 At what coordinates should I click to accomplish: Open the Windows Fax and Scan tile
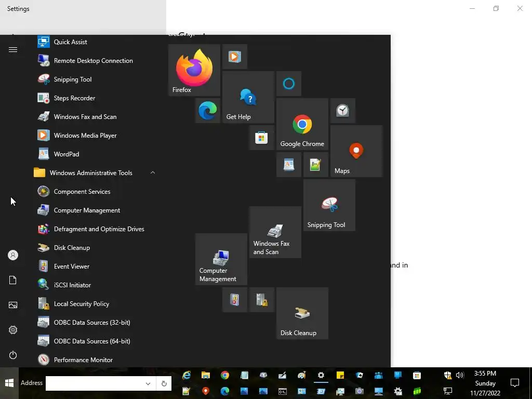[x=275, y=232]
